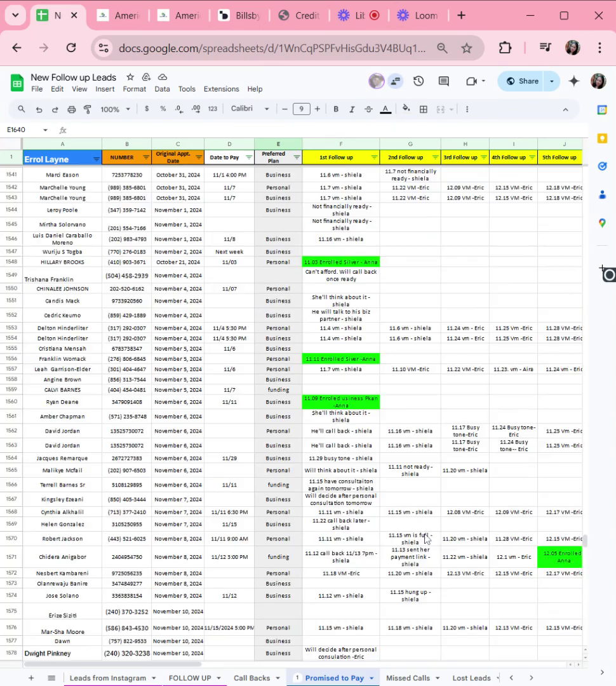Click the redo arrow

(x=55, y=109)
